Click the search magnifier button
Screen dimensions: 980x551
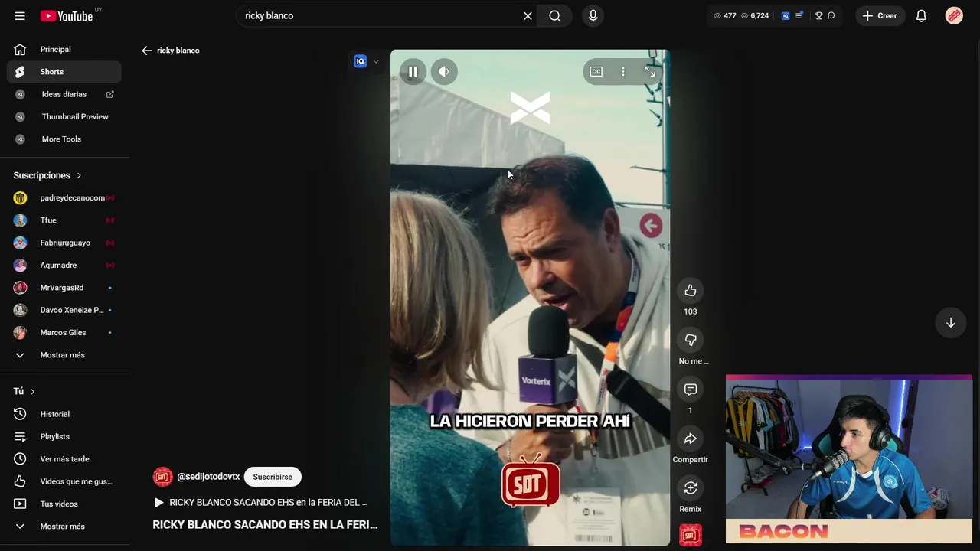(555, 15)
